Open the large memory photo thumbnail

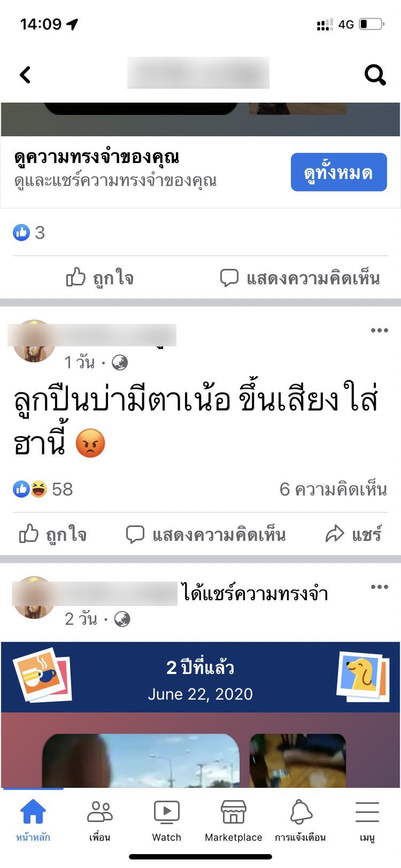pyautogui.click(x=141, y=761)
